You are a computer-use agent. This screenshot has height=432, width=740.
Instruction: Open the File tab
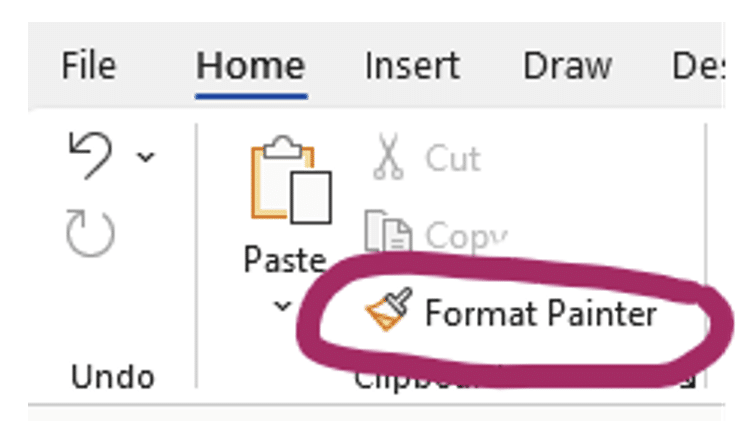(88, 65)
